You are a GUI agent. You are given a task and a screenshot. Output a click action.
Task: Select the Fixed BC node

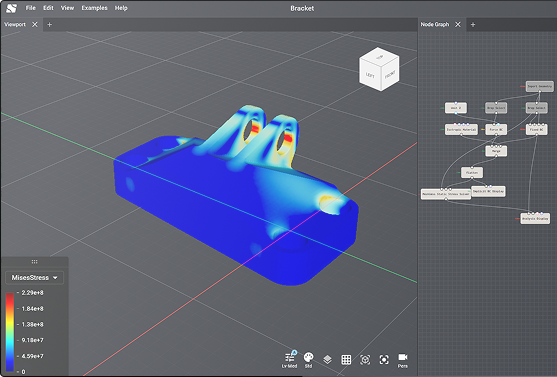pyautogui.click(x=536, y=129)
